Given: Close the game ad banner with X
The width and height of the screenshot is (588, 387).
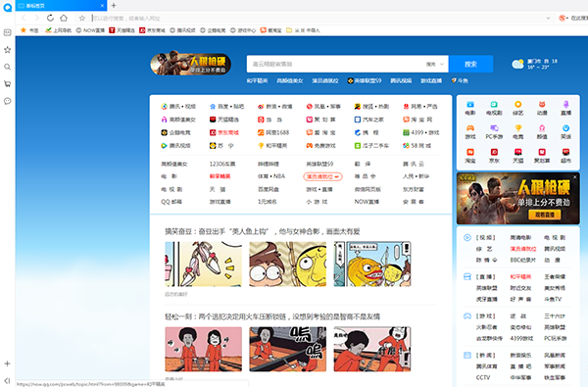Looking at the screenshot, I should [x=575, y=177].
